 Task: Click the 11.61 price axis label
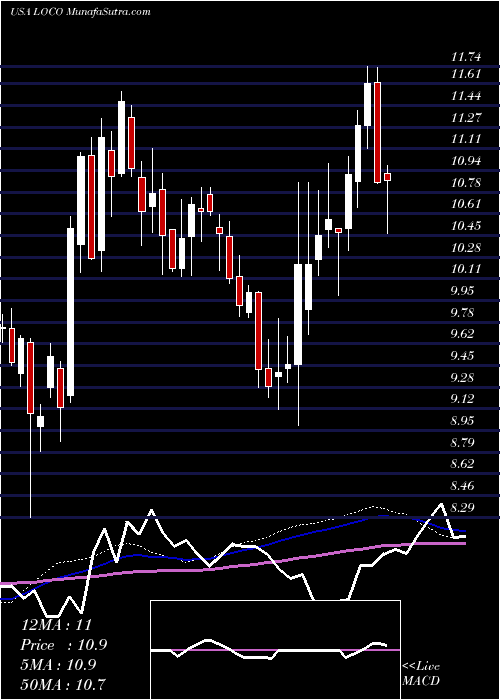point(466,73)
